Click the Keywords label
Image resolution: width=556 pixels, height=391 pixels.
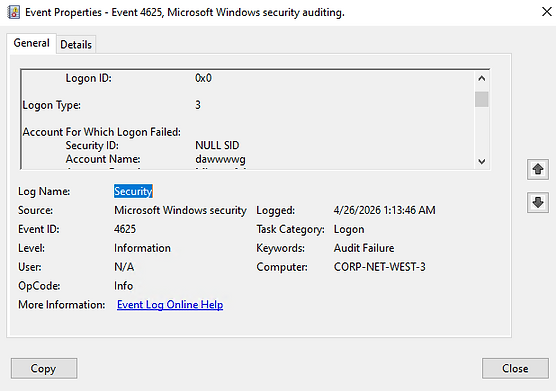pyautogui.click(x=280, y=248)
